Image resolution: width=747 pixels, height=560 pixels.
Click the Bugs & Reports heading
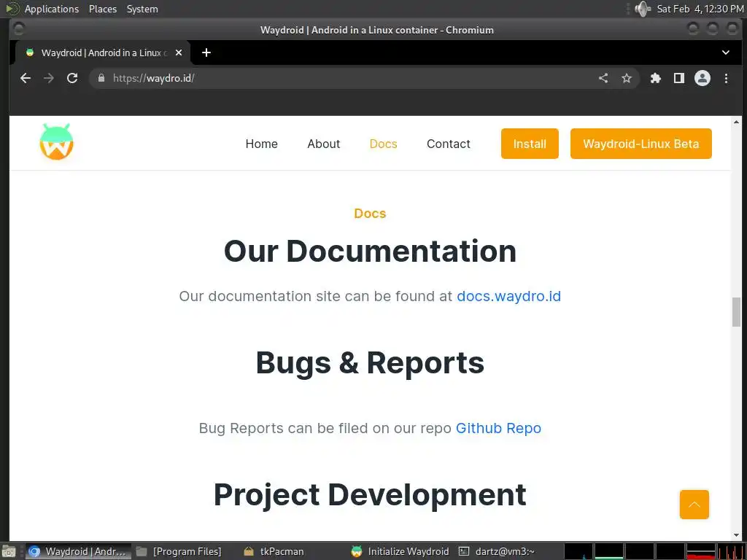[x=370, y=362]
